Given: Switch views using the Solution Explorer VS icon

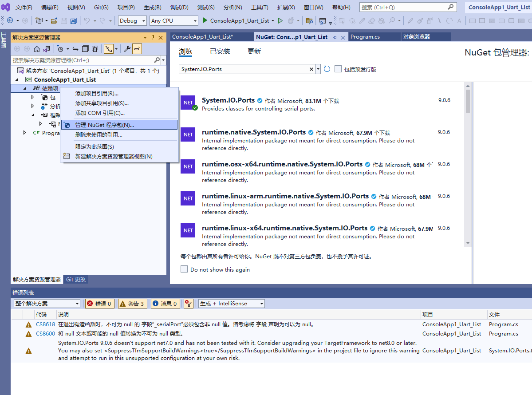Looking at the screenshot, I should point(47,49).
